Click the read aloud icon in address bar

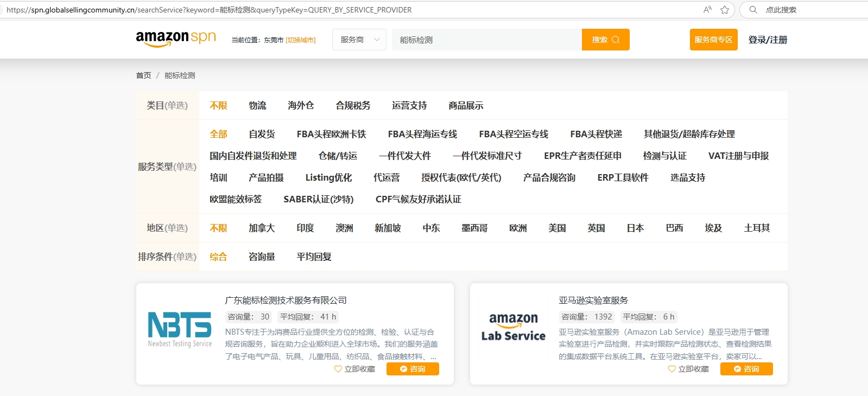point(707,10)
